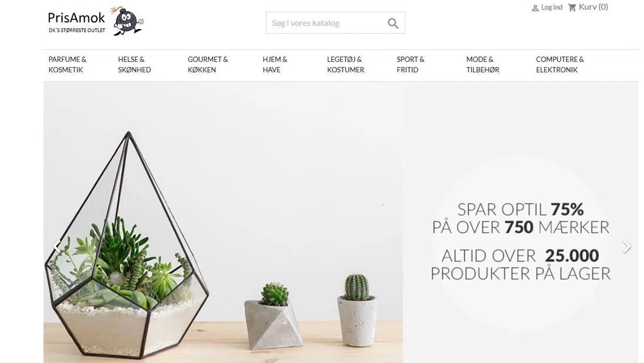The width and height of the screenshot is (644, 363).
Task: Open Sport & Fritid category
Action: coord(411,64)
